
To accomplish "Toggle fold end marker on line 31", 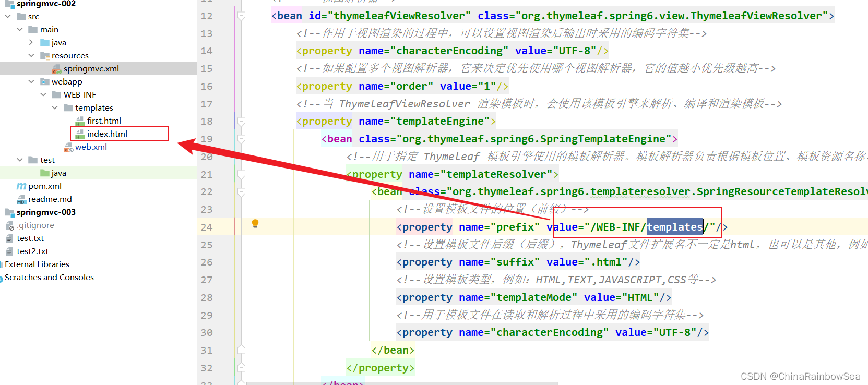I will [x=241, y=350].
